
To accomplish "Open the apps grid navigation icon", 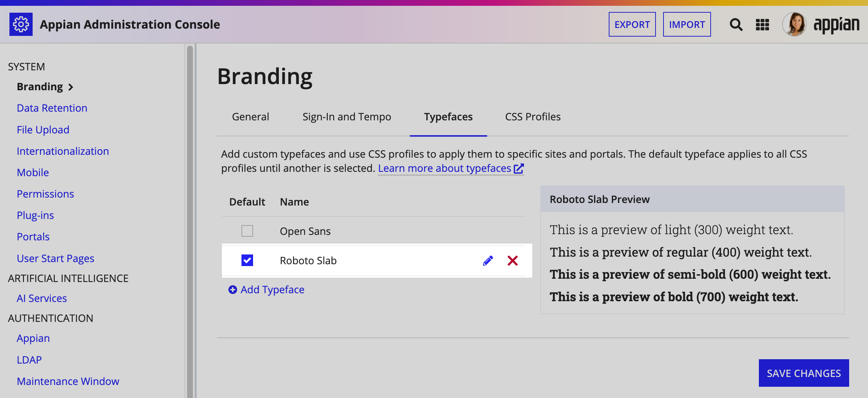I will [762, 25].
